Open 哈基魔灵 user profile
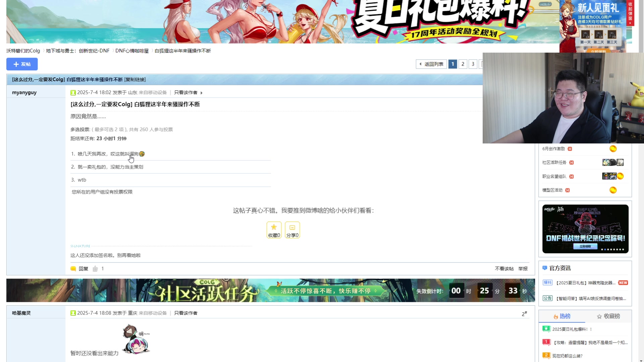 21,313
